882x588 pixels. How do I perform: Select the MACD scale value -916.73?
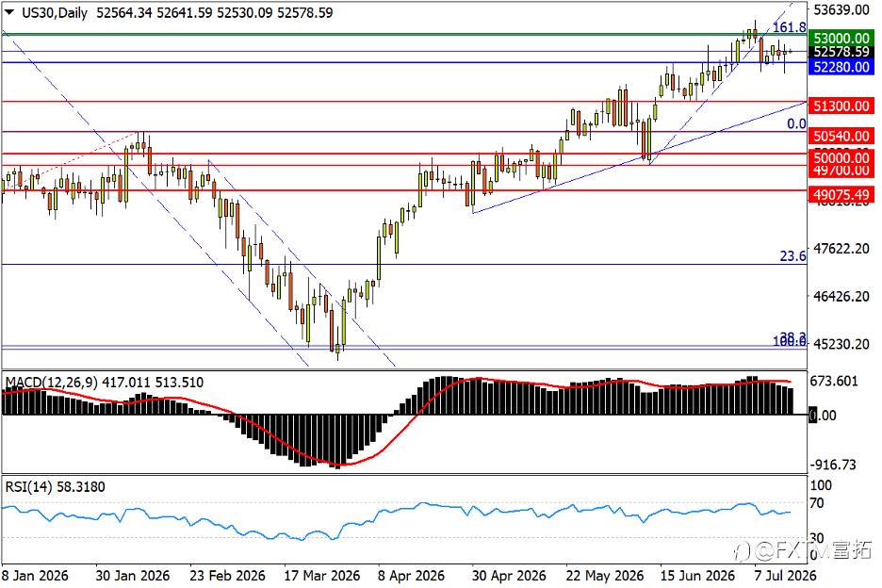tap(833, 465)
